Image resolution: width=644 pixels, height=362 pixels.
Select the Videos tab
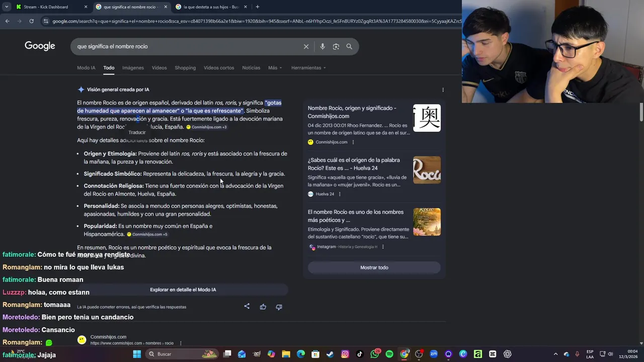[x=159, y=68]
